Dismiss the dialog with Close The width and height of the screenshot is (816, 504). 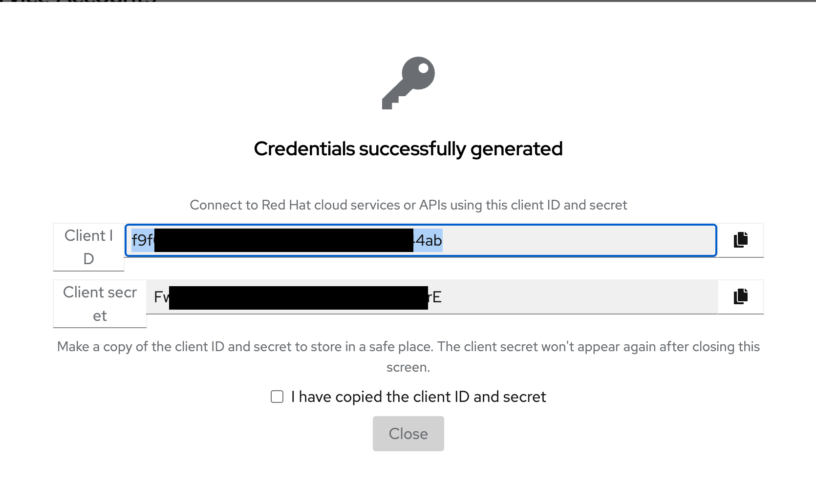pos(408,433)
